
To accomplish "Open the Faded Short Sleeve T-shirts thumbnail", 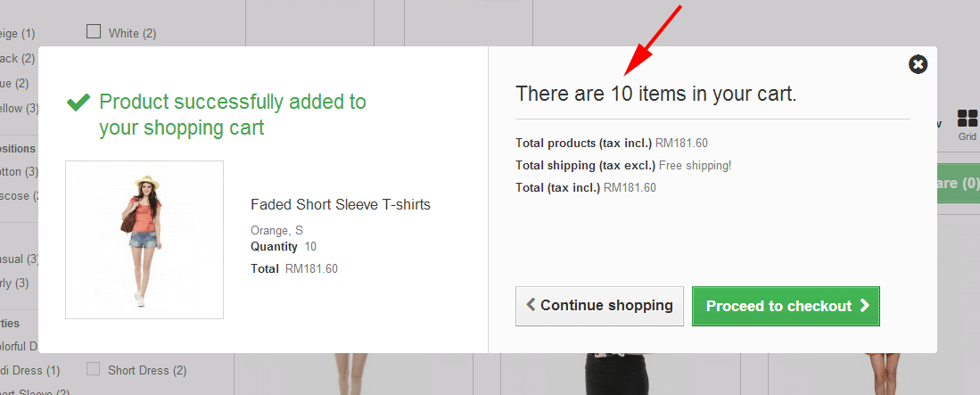I will pyautogui.click(x=144, y=239).
